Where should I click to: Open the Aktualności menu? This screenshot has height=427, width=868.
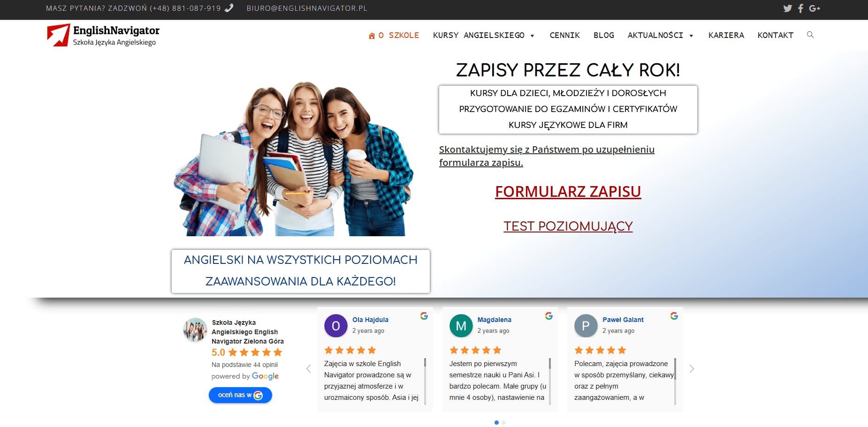(x=655, y=35)
